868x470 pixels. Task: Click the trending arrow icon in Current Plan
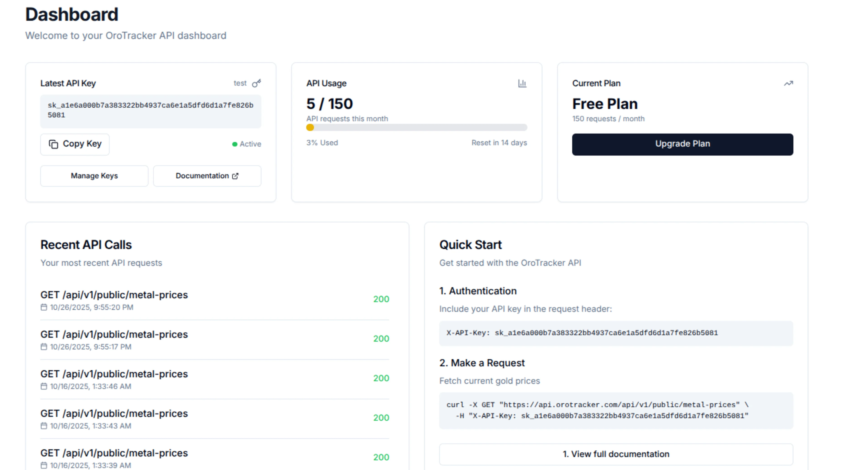coord(788,83)
